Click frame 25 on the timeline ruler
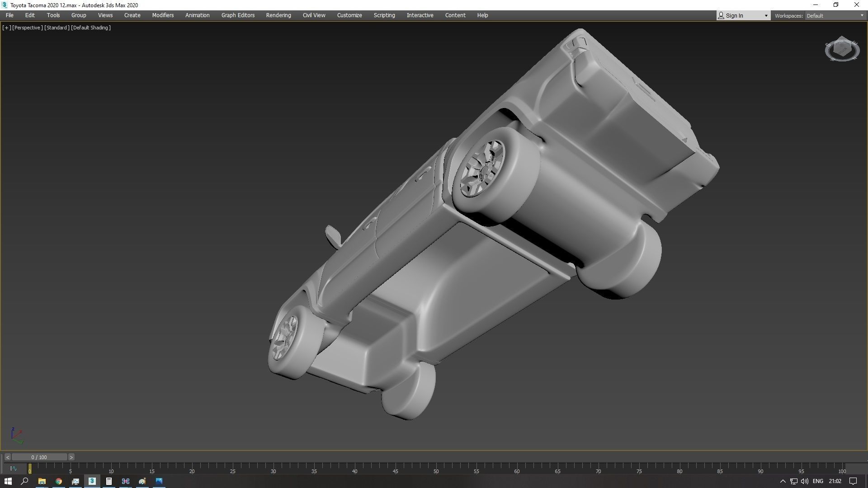The width and height of the screenshot is (868, 488). (x=232, y=470)
